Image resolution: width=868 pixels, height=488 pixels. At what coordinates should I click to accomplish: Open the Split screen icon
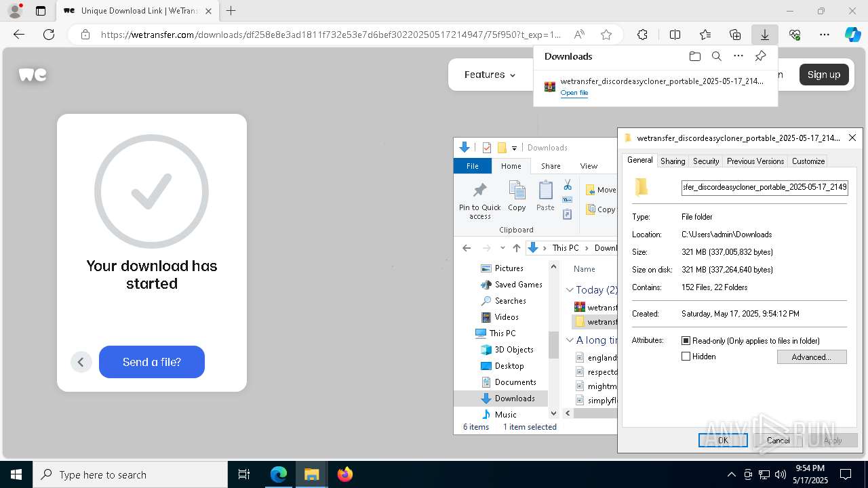pos(675,35)
